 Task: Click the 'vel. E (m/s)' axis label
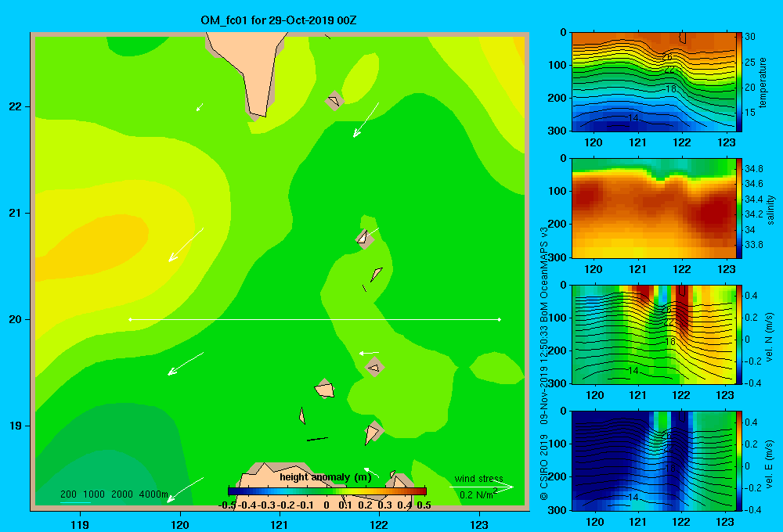click(769, 463)
